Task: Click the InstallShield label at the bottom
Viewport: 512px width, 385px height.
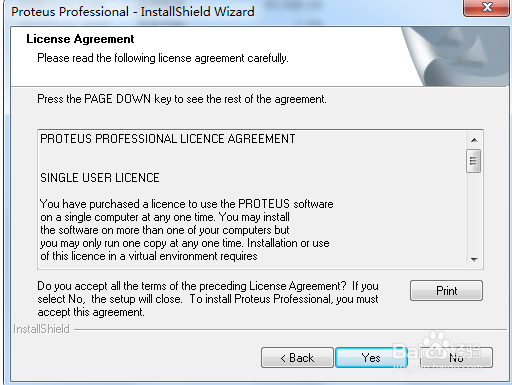Action: pyautogui.click(x=41, y=329)
